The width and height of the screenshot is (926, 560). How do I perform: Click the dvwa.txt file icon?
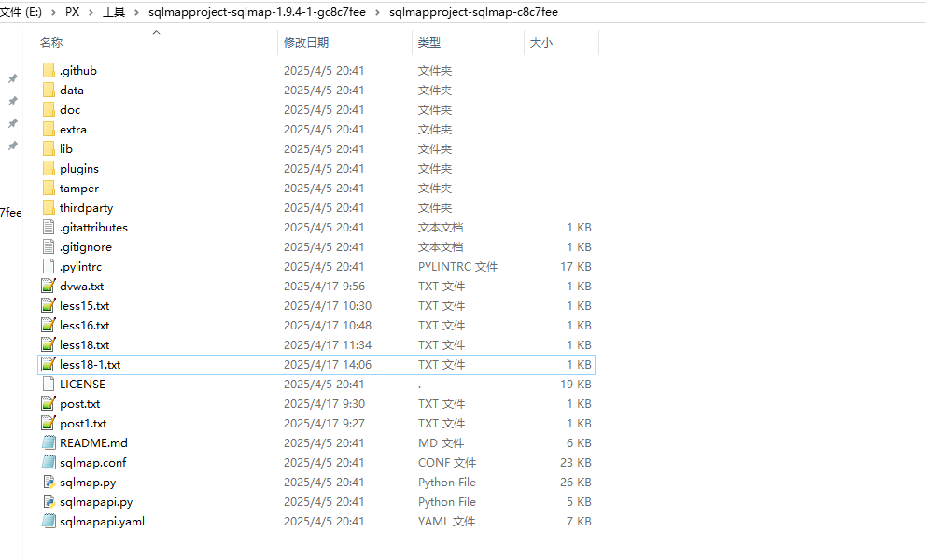coord(49,286)
